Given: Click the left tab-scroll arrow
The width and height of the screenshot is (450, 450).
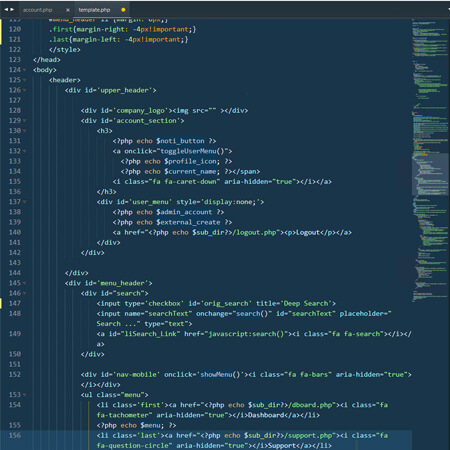Looking at the screenshot, I should point(6,10).
